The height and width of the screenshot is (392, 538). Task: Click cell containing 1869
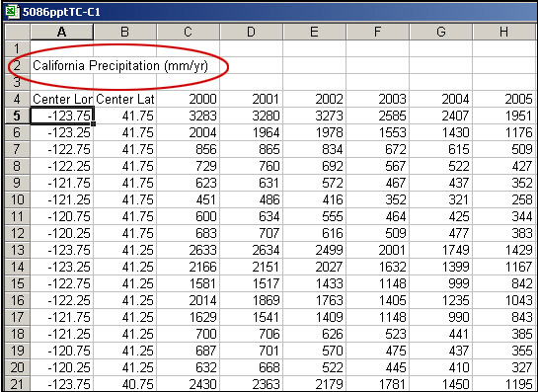(x=251, y=301)
